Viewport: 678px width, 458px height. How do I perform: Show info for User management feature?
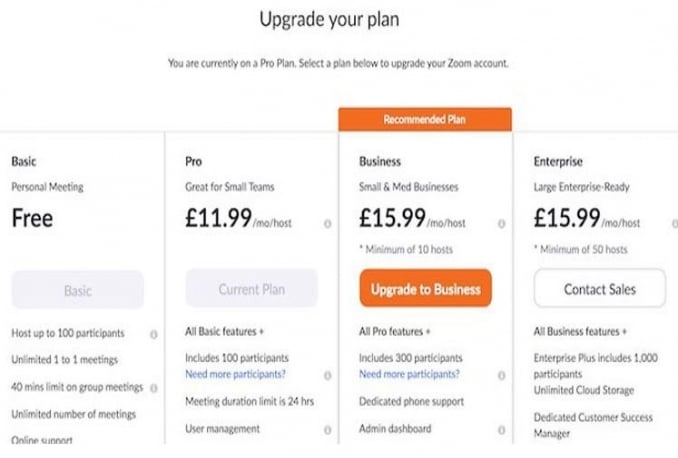pyautogui.click(x=327, y=429)
